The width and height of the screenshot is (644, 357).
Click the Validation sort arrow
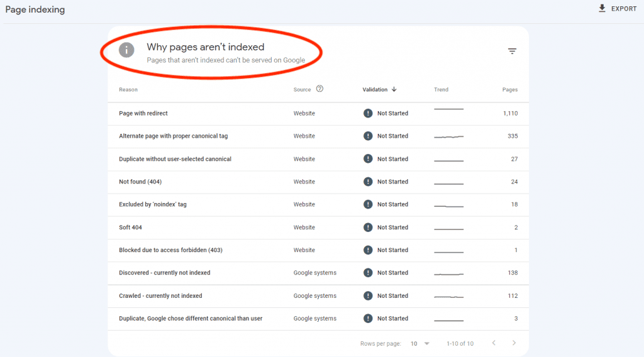pos(394,89)
